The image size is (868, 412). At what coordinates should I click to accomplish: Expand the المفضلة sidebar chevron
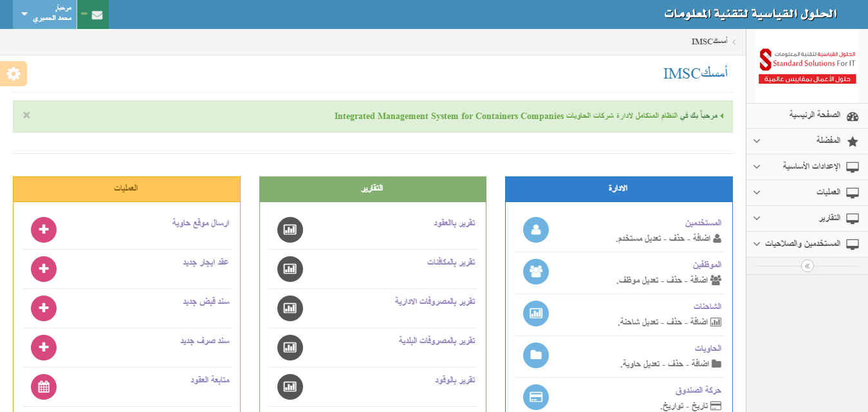coord(757,141)
